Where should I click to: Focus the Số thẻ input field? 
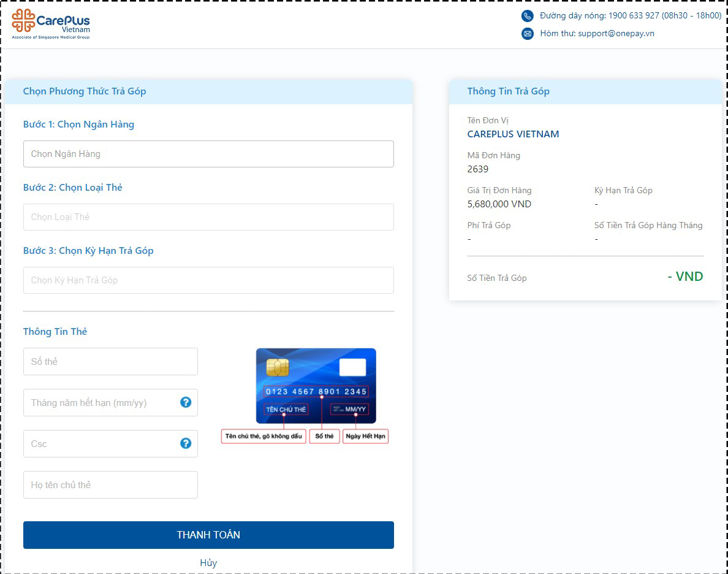110,362
